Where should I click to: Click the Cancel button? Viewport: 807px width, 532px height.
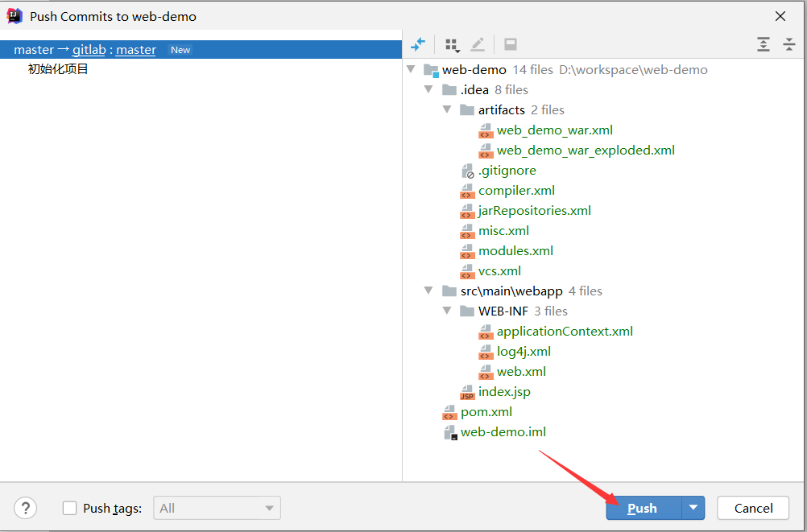tap(753, 508)
